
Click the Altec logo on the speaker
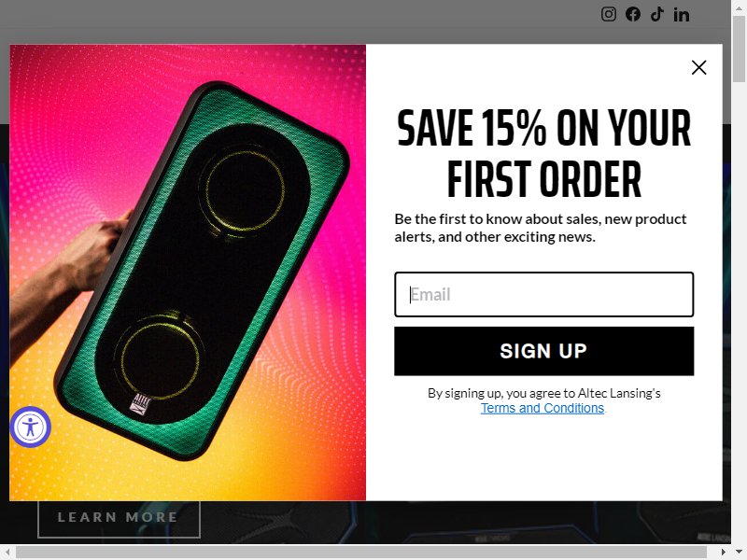point(141,404)
